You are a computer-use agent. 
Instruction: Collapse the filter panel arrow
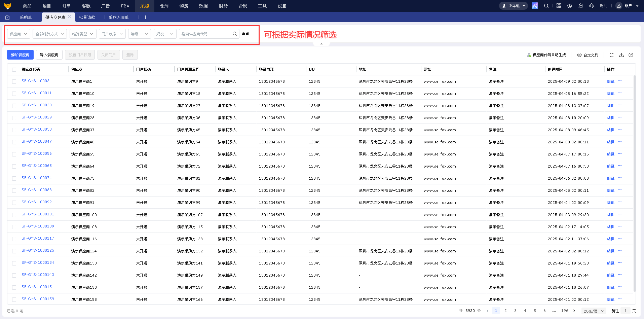(x=321, y=44)
